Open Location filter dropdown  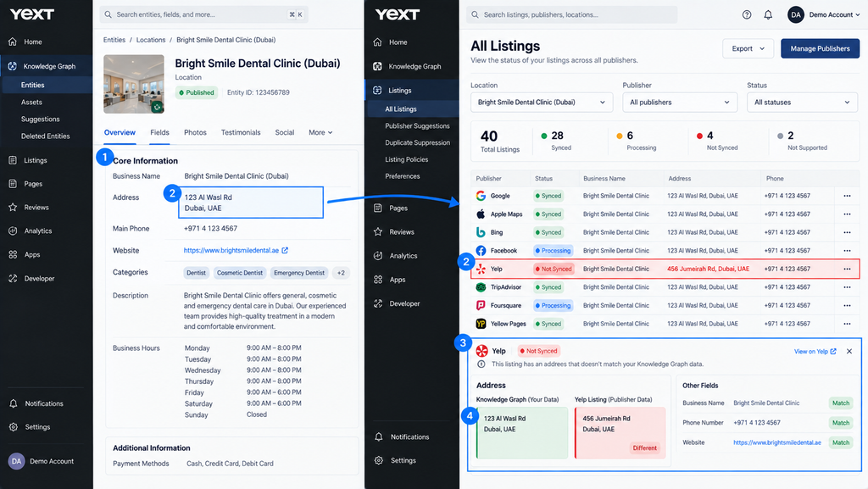[x=542, y=103]
